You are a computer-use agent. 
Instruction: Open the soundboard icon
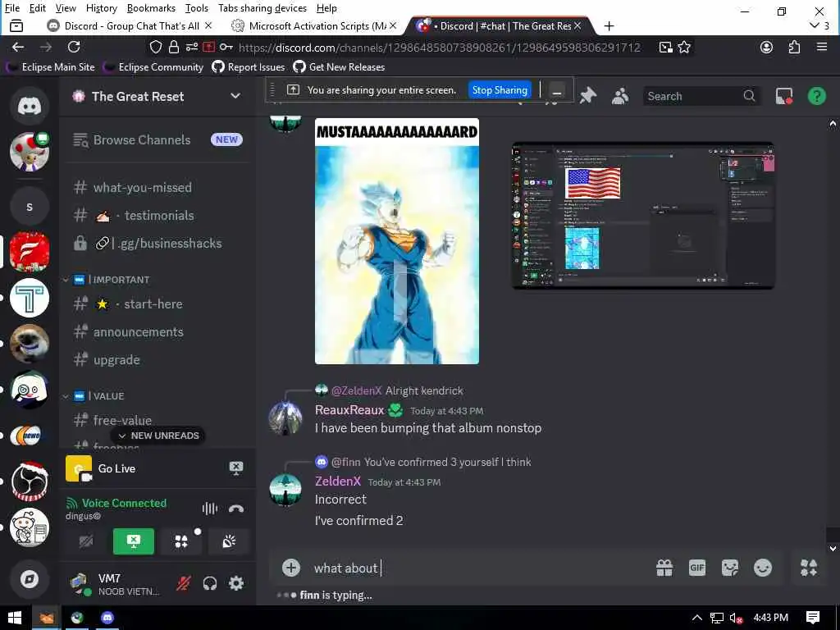(x=229, y=541)
